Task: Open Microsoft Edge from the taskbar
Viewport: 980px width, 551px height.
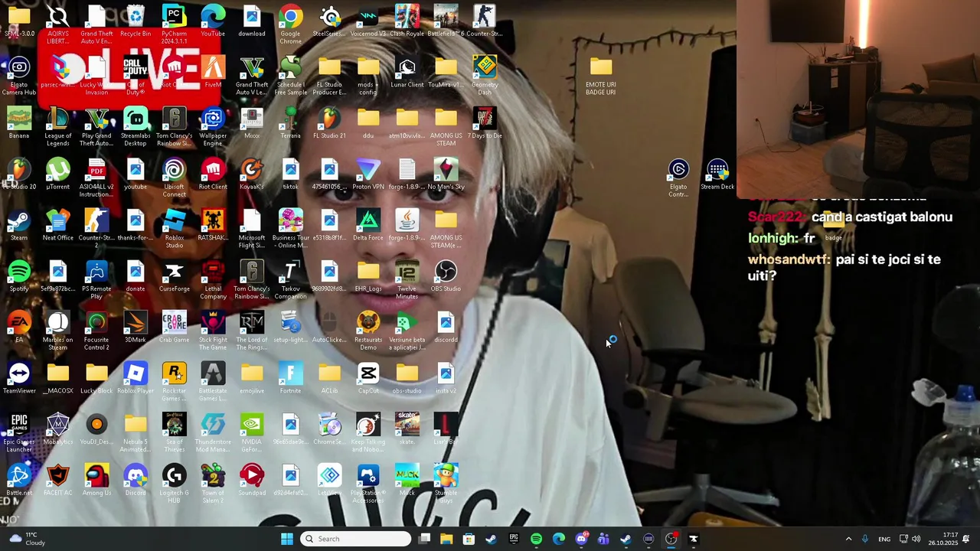Action: [x=558, y=539]
